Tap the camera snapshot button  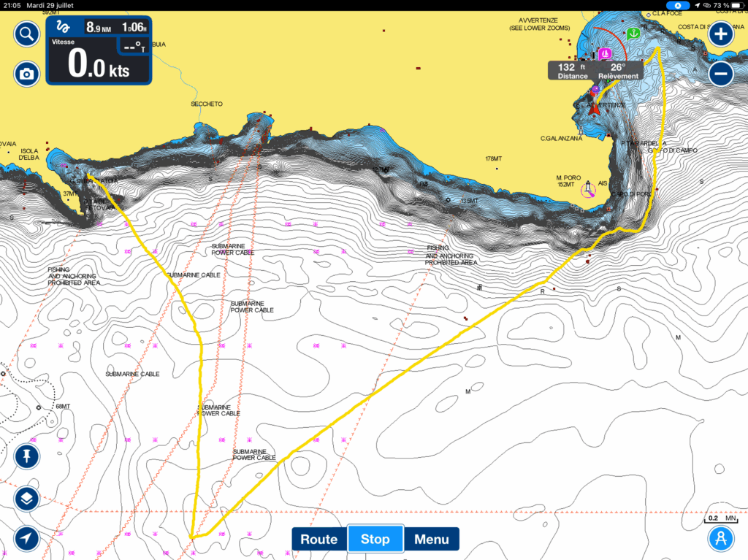27,73
